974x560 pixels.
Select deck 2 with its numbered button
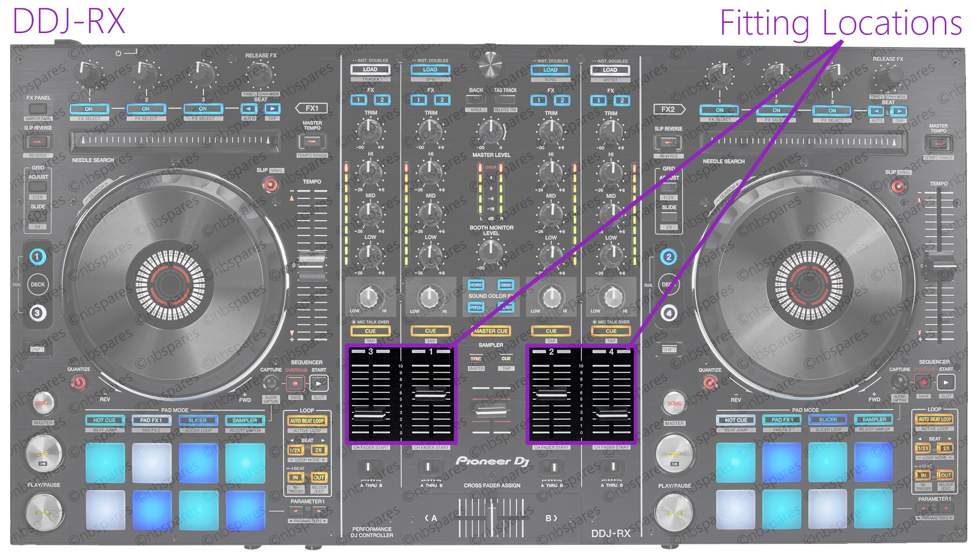(669, 257)
